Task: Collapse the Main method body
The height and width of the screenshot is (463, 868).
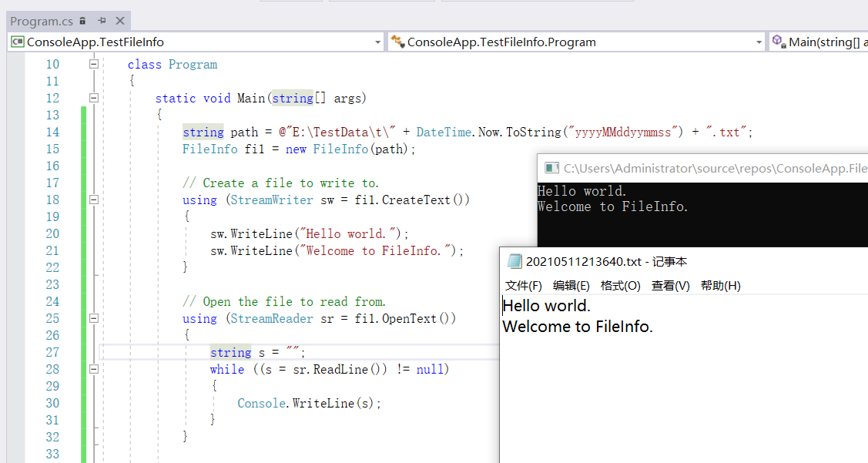Action: [x=94, y=98]
